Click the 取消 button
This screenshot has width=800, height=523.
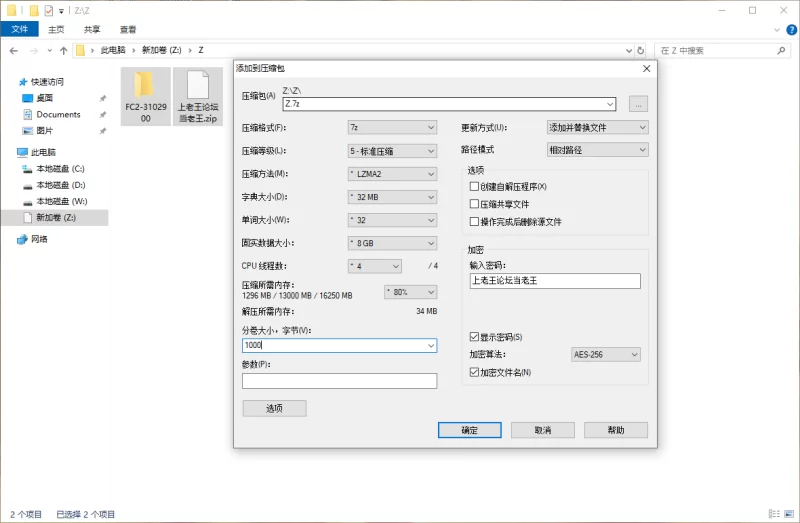(x=543, y=430)
